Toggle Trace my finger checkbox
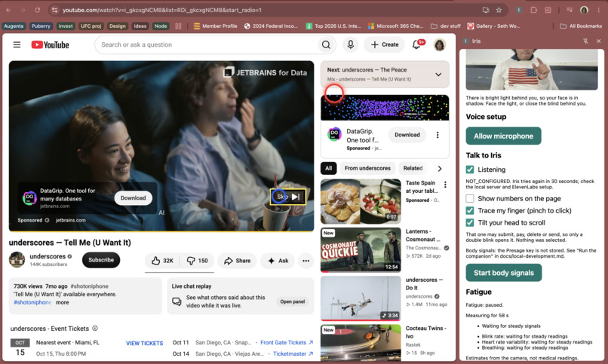 coord(470,211)
